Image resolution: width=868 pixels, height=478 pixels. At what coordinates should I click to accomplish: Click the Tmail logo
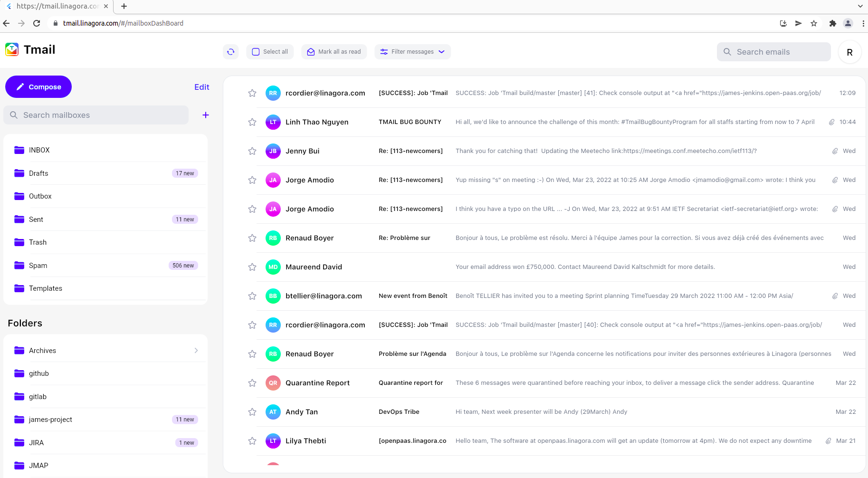(12, 49)
